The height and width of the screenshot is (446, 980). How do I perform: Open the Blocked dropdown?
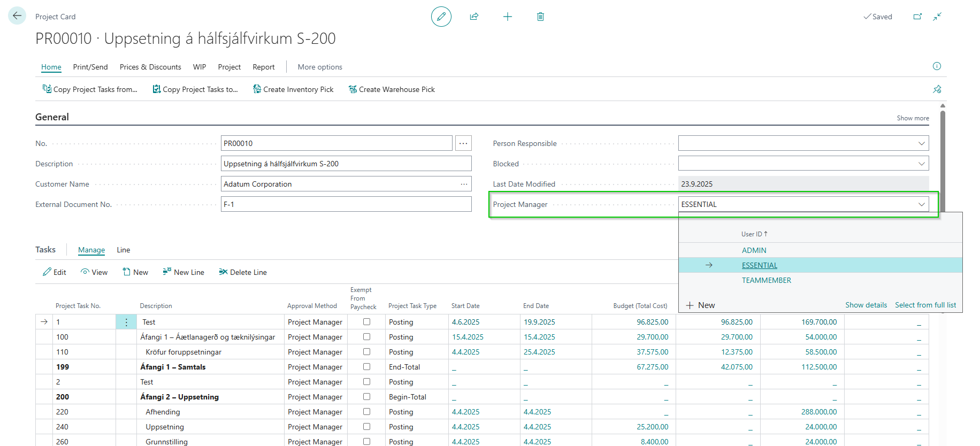(921, 164)
